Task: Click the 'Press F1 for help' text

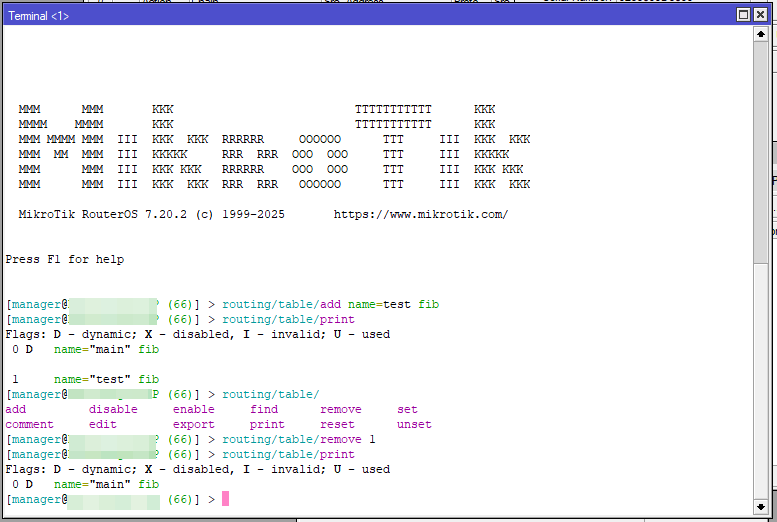Action: point(65,259)
